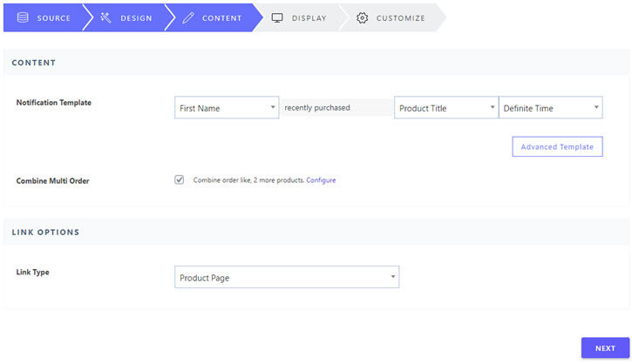Open the Definite Time dropdown
Image resolution: width=632 pixels, height=364 pixels.
coord(551,107)
